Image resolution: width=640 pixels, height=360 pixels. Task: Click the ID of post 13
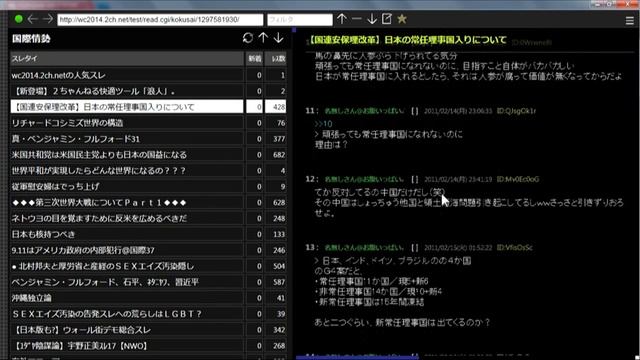coord(515,247)
